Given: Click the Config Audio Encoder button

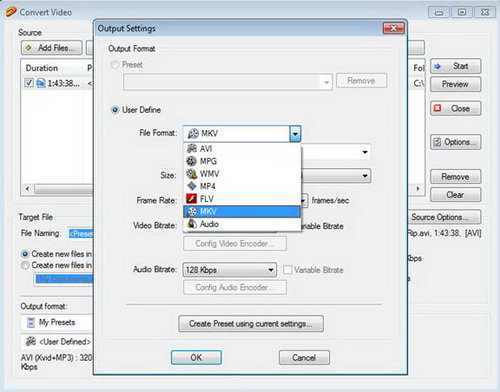Looking at the screenshot, I should 235,287.
